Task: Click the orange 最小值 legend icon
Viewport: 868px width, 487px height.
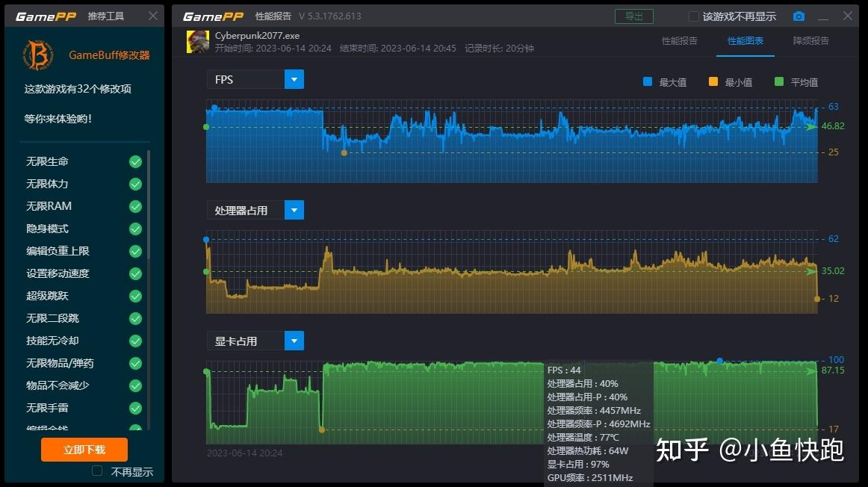Action: [x=713, y=81]
